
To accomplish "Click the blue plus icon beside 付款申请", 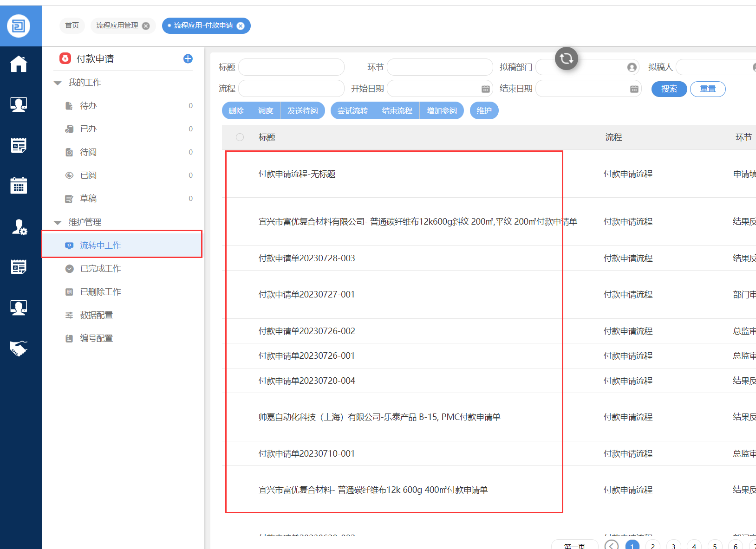I will [x=188, y=58].
